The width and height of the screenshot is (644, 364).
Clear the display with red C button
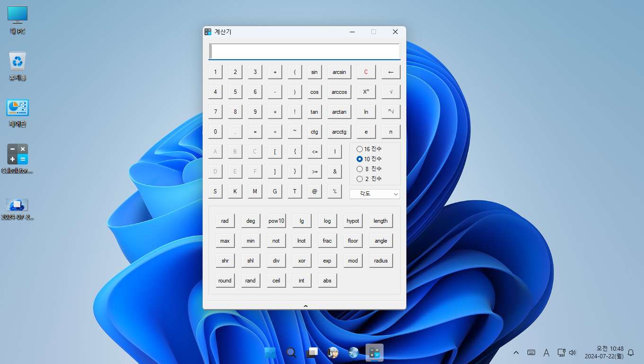pyautogui.click(x=366, y=72)
